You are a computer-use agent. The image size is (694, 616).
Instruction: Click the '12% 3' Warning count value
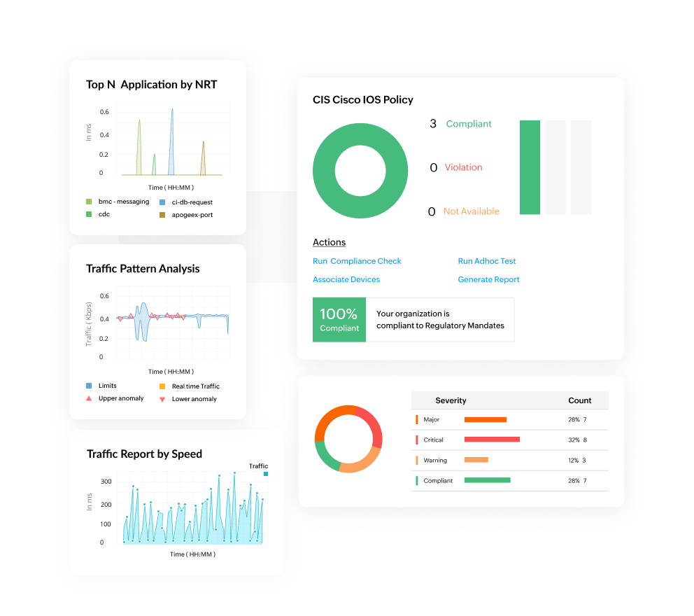click(x=576, y=460)
